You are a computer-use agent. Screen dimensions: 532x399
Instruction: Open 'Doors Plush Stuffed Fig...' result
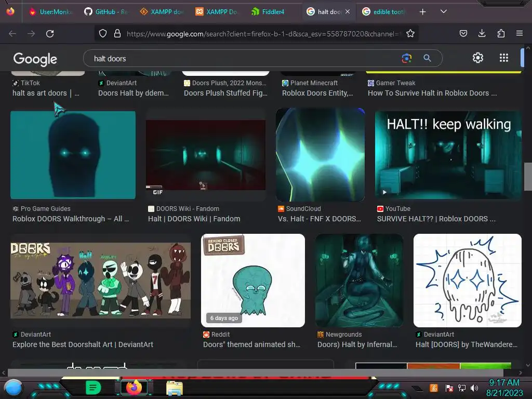(225, 93)
